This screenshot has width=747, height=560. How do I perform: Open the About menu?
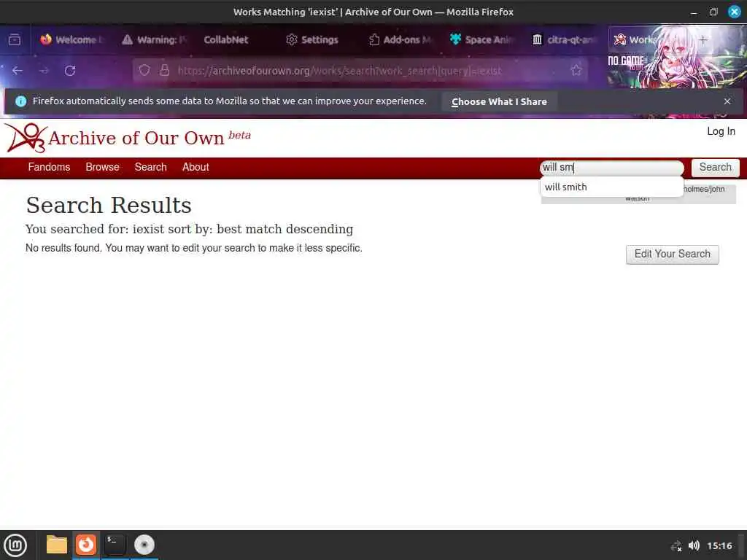pyautogui.click(x=196, y=167)
